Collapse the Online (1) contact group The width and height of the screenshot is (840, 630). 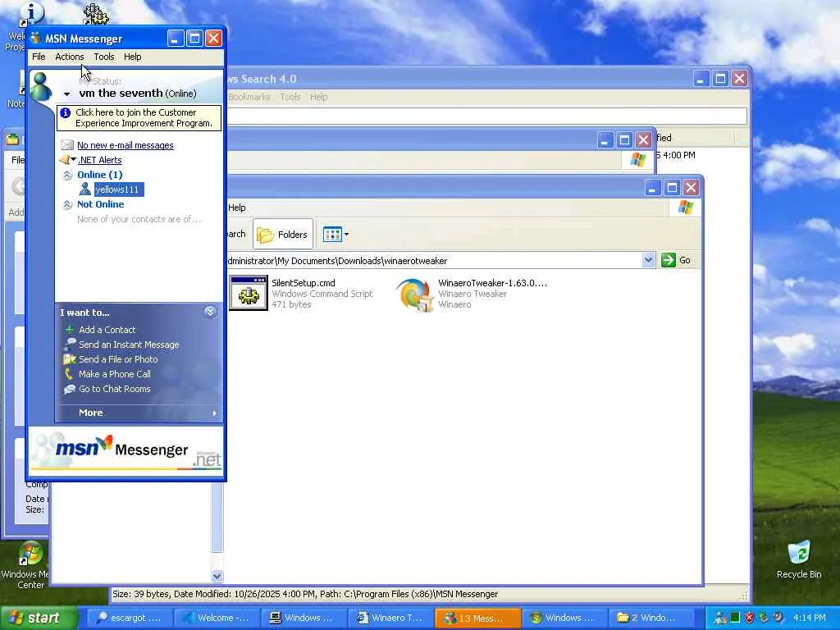pos(67,176)
